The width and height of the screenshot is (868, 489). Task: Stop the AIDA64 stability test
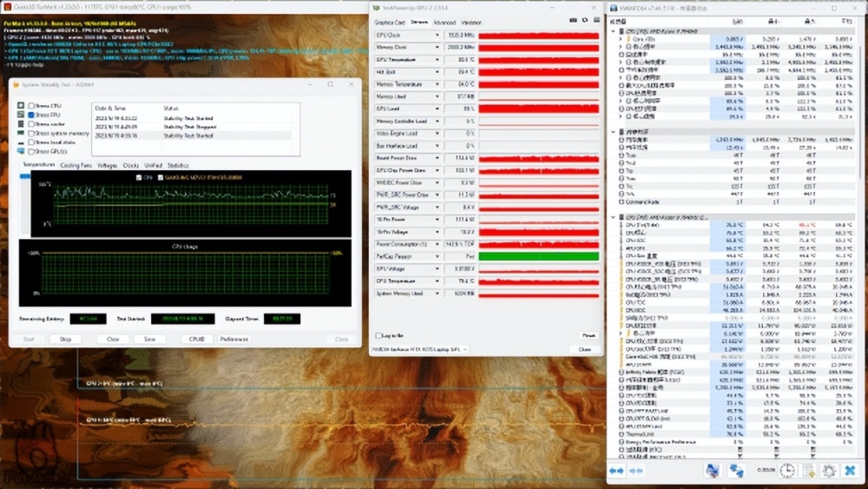(65, 339)
